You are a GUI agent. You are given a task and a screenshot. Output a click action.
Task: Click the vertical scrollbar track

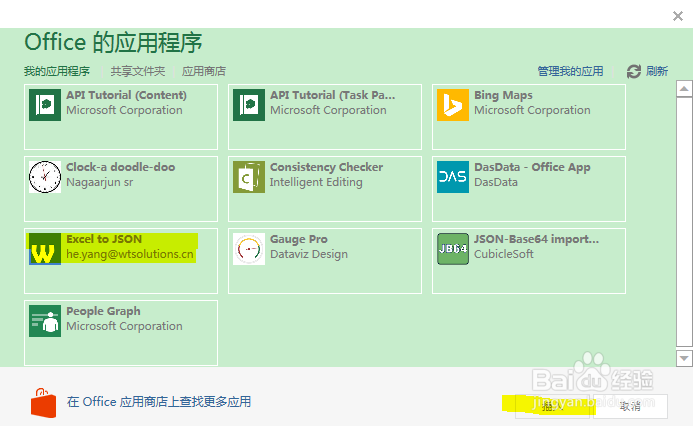684,222
